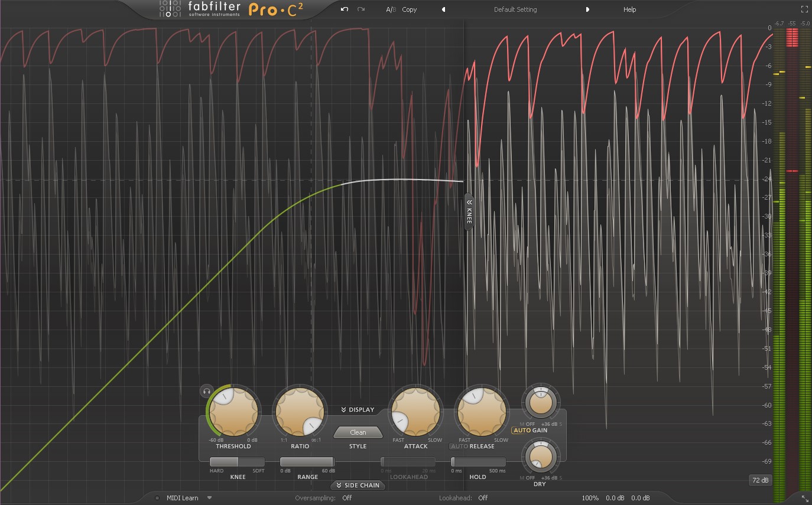Open the Default Setting preset menu
This screenshot has height=505, width=812.
(515, 9)
